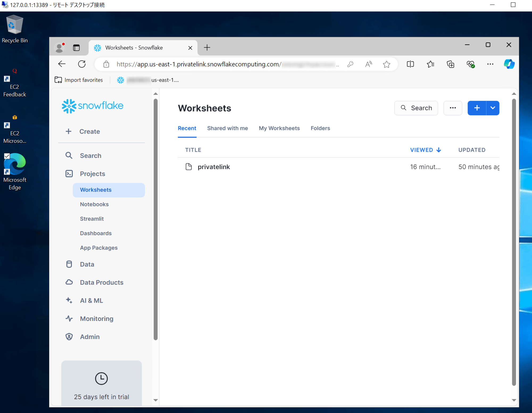Close the Worksheets - Snowflake tab

point(190,48)
